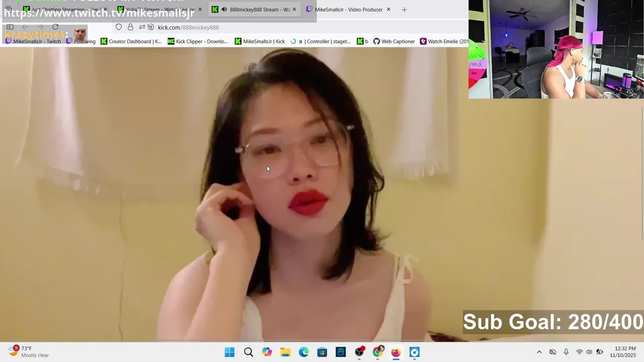This screenshot has width=644, height=362.
Task: Switch to Firefox in the taskbar
Action: (396, 352)
